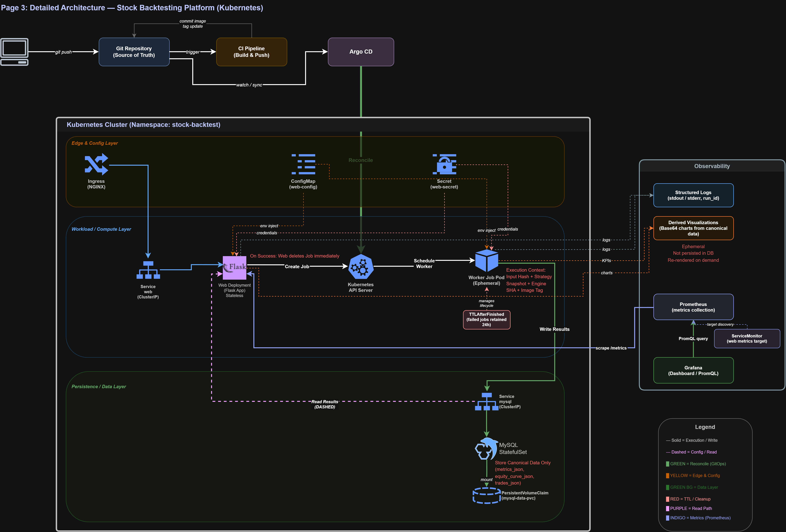786x532 pixels.
Task: Select the CI Pipeline box
Action: click(x=252, y=52)
